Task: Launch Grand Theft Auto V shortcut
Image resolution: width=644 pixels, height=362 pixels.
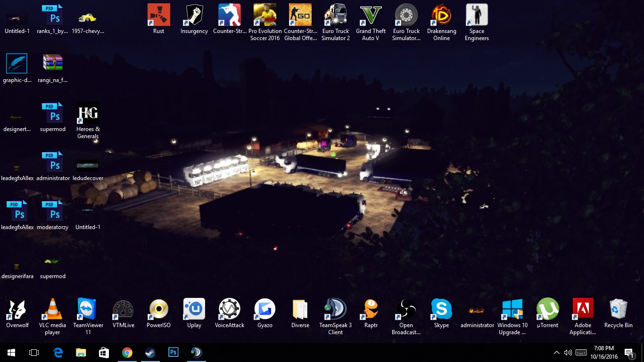Action: tap(371, 16)
